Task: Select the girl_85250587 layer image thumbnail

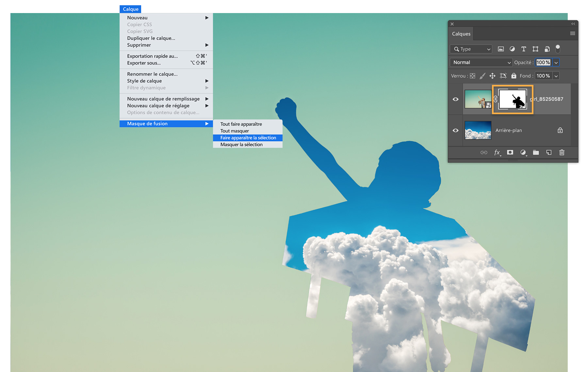Action: click(478, 99)
